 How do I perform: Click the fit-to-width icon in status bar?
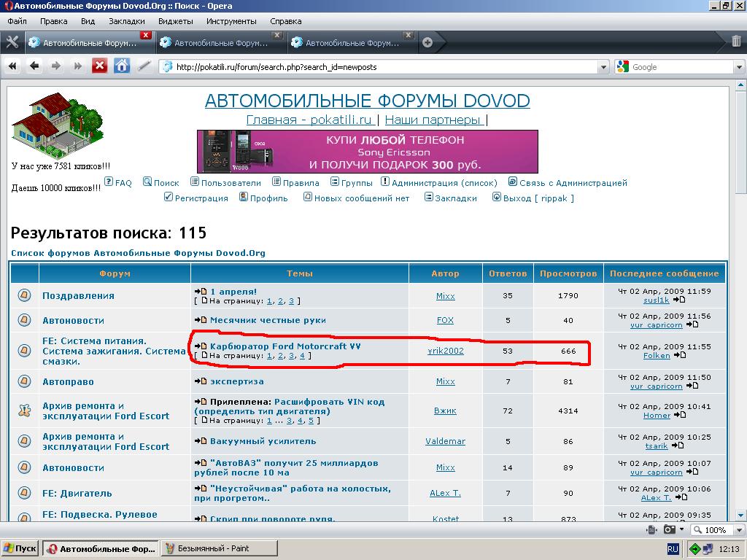653,529
